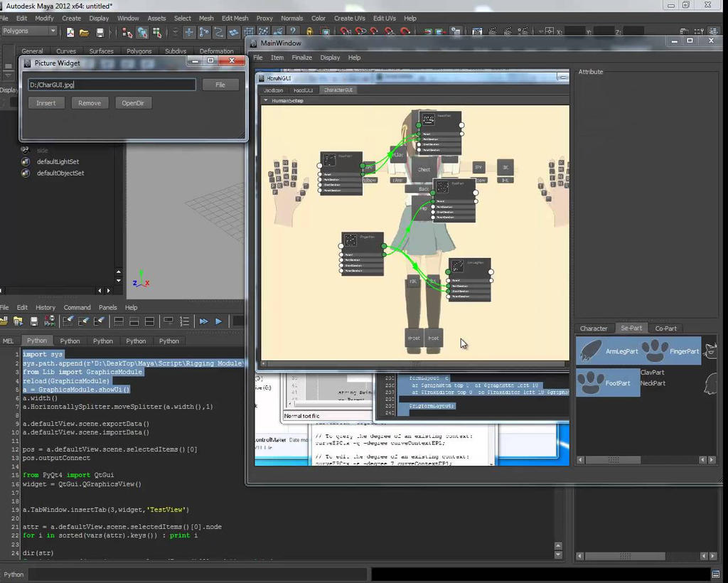Open the Item menu in MainWindow

click(277, 58)
